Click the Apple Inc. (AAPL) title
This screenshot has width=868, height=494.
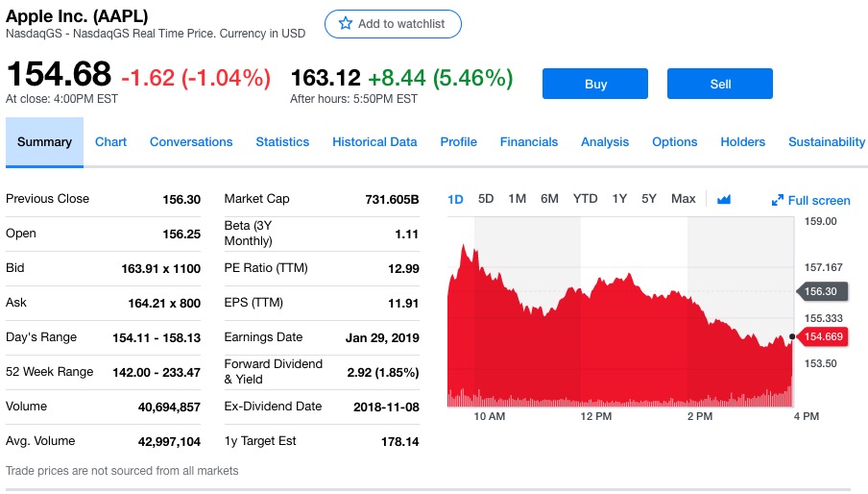pyautogui.click(x=77, y=16)
